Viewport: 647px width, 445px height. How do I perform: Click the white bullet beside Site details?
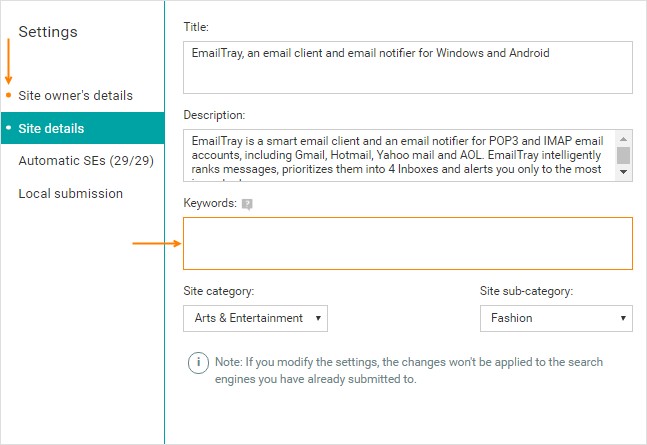pyautogui.click(x=8, y=128)
